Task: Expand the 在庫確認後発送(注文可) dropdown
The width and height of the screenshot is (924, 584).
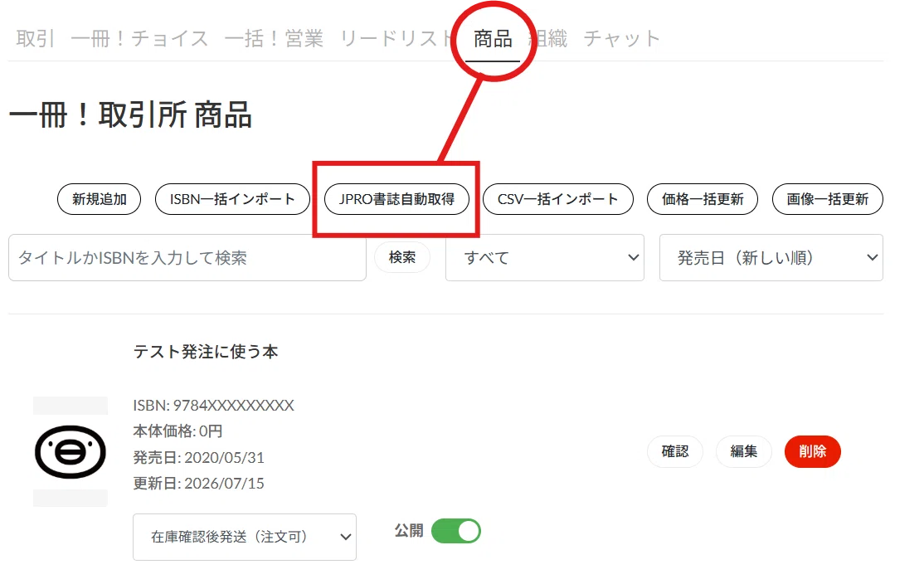Action: pyautogui.click(x=245, y=537)
